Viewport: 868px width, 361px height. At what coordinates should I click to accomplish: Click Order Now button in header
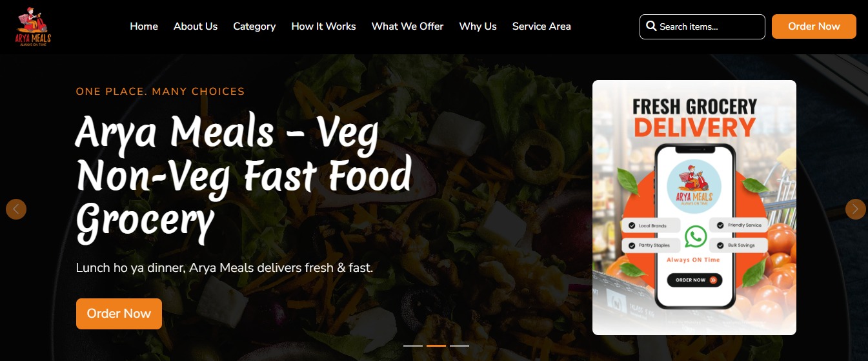tap(814, 26)
